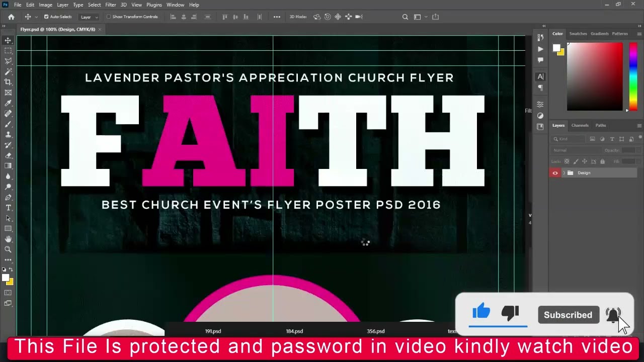The height and width of the screenshot is (362, 644).
Task: Toggle Quick Mask mode in toolbox
Action: (x=8, y=293)
